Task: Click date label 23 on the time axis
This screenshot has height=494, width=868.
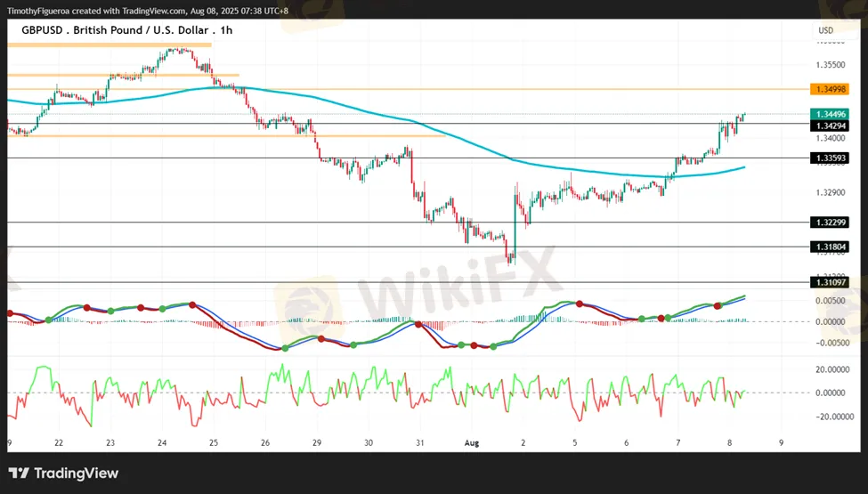Action: coord(110,443)
